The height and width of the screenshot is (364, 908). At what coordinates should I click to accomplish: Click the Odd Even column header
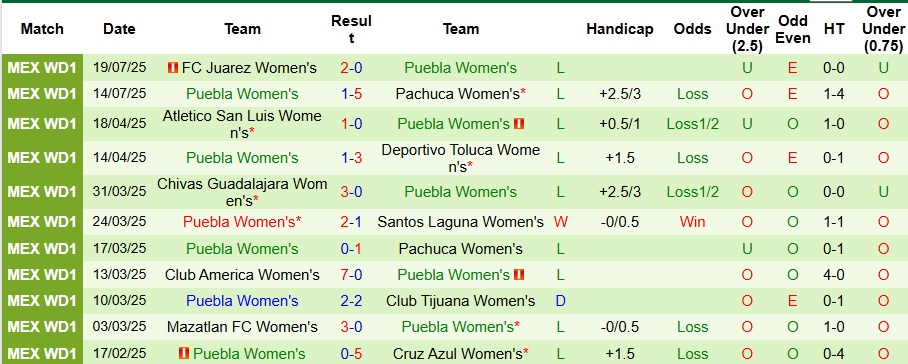793,29
